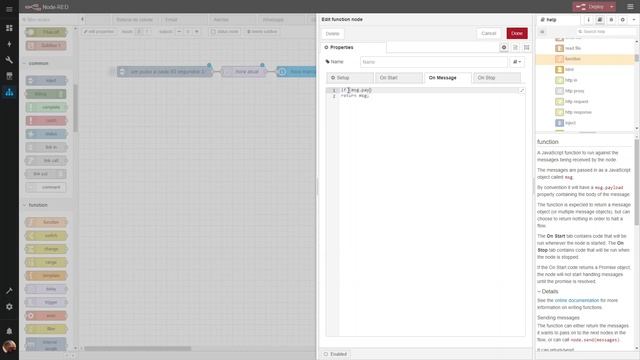Open notifications bell in left sidebar
The width and height of the screenshot is (640, 360).
pos(9,331)
